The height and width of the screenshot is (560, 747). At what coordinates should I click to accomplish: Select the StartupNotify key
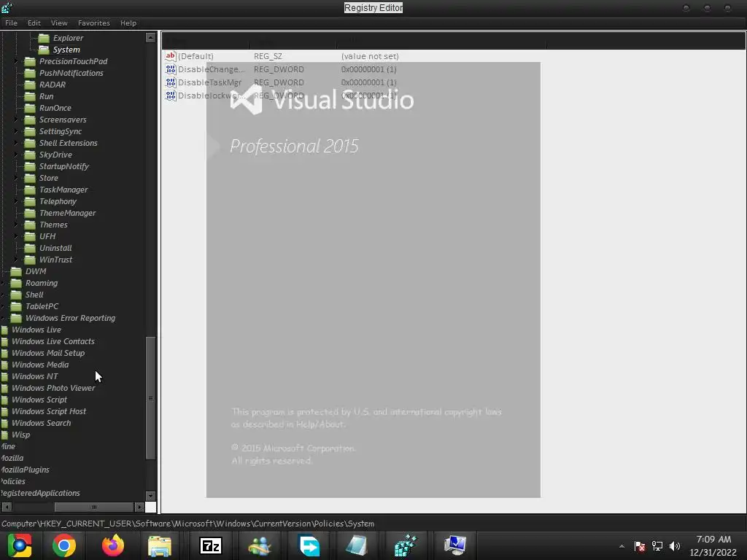click(64, 166)
